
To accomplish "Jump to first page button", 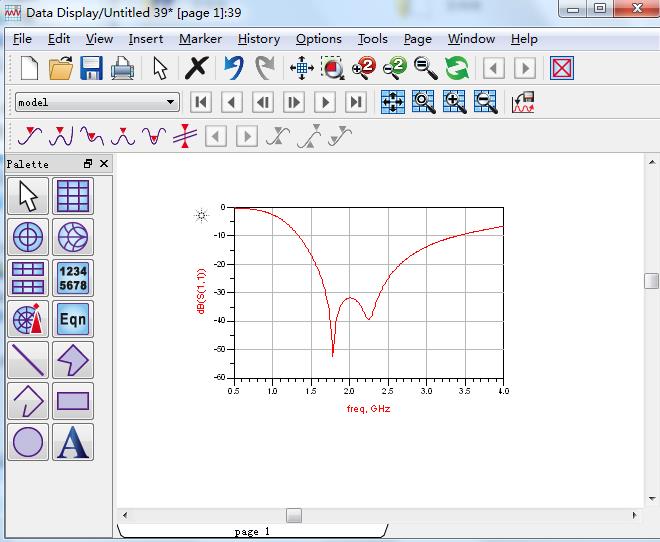I will pyautogui.click(x=201, y=102).
